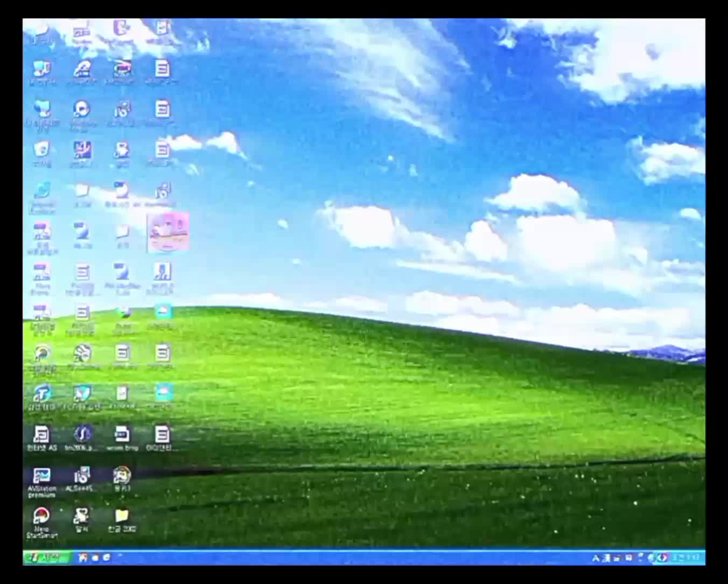Launch the Windows Media Player desktop shortcut
This screenshot has height=584, width=728.
[82, 114]
